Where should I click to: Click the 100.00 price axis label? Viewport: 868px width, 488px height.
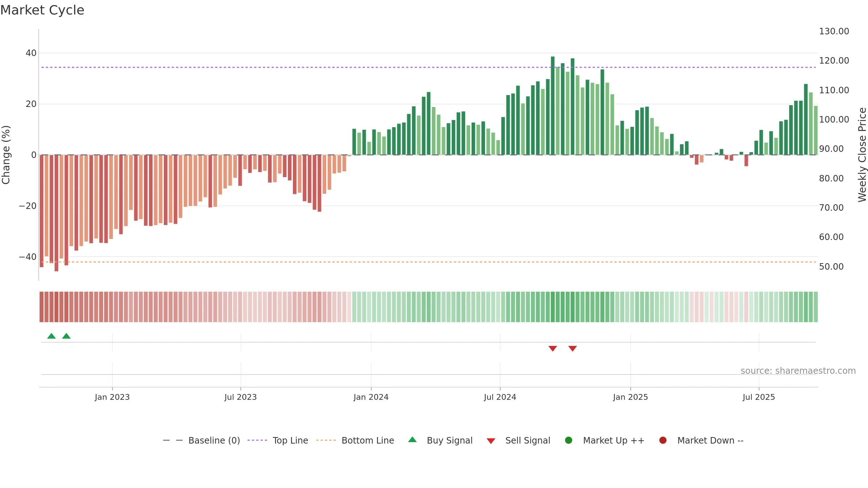[834, 120]
